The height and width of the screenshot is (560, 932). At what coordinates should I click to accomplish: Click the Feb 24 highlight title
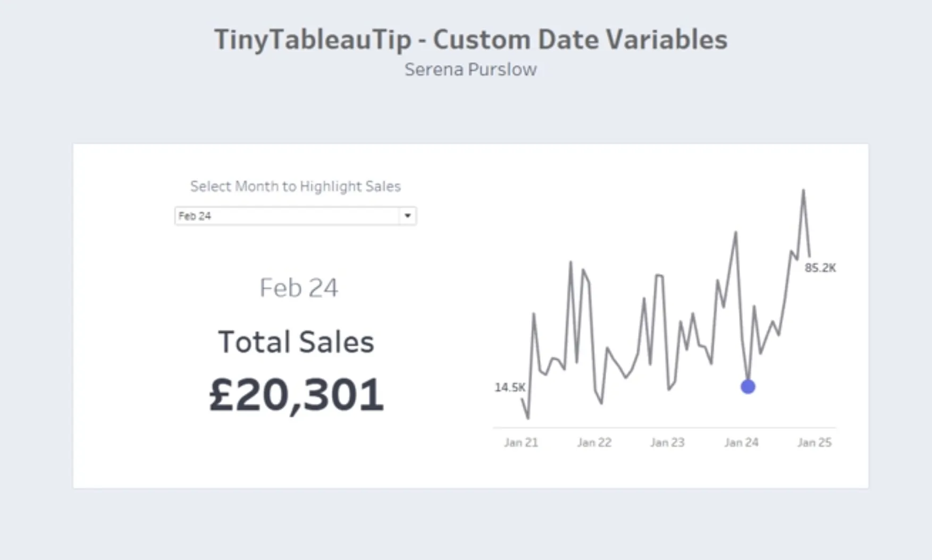tap(298, 287)
